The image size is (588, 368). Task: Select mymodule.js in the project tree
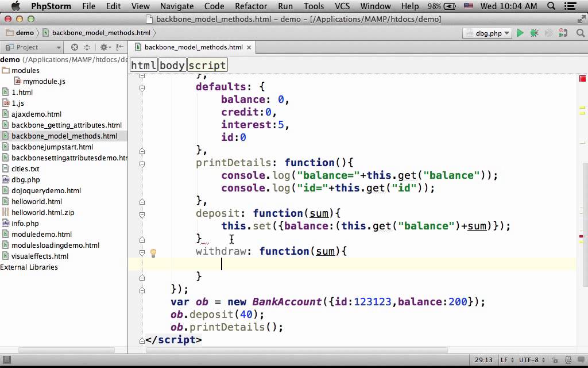pyautogui.click(x=44, y=82)
